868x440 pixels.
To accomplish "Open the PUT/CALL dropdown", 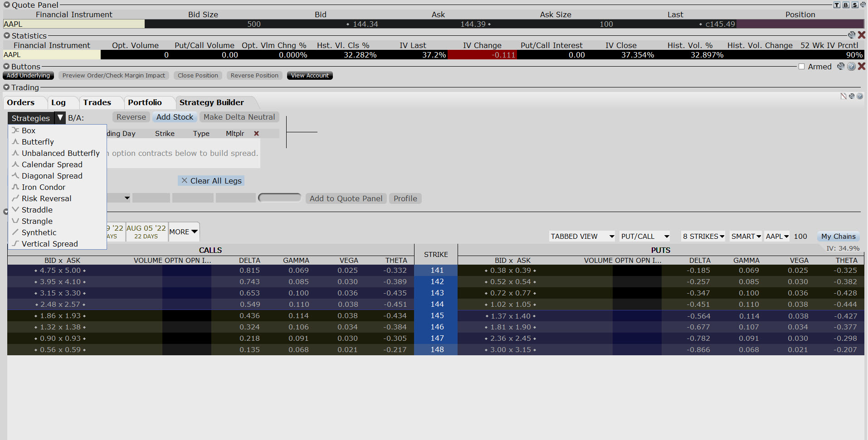I will [645, 236].
